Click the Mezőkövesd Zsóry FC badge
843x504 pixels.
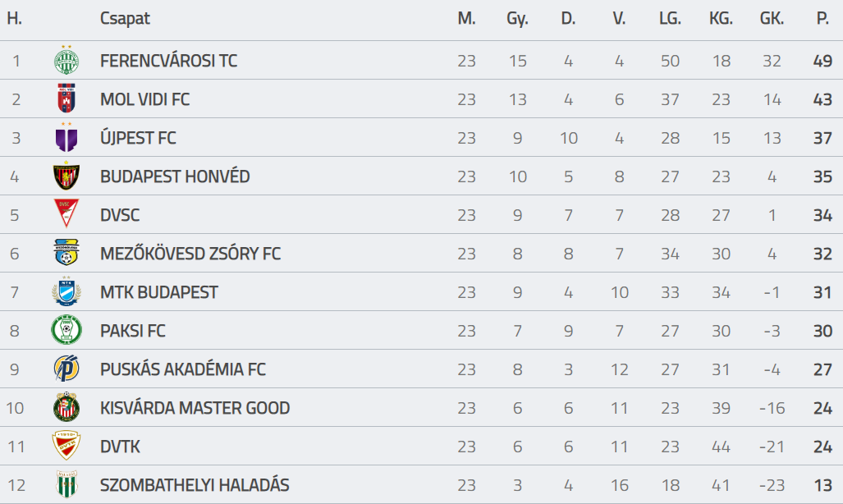66,252
